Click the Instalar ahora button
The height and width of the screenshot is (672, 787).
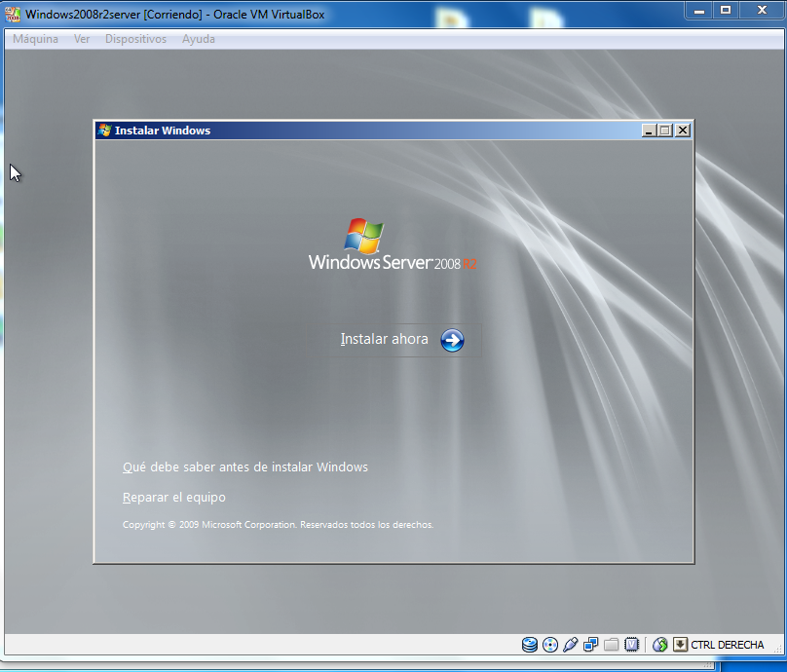click(x=385, y=340)
